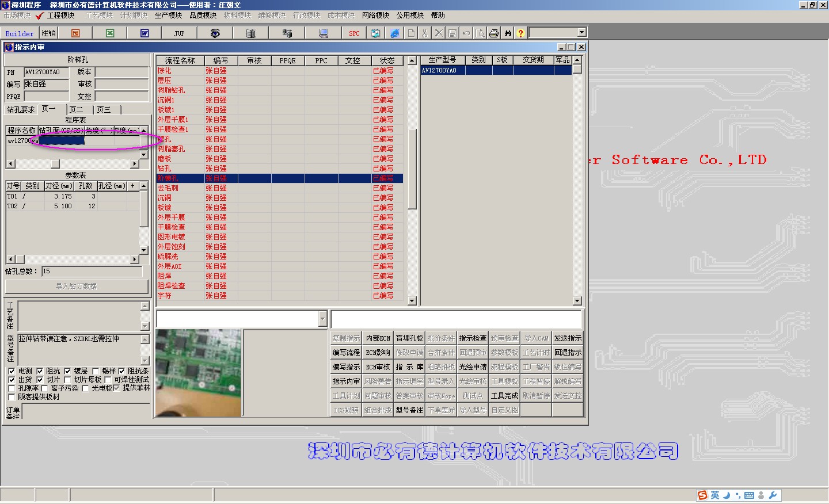Click the JUP toolbar button
This screenshot has height=504, width=829.
click(x=179, y=33)
